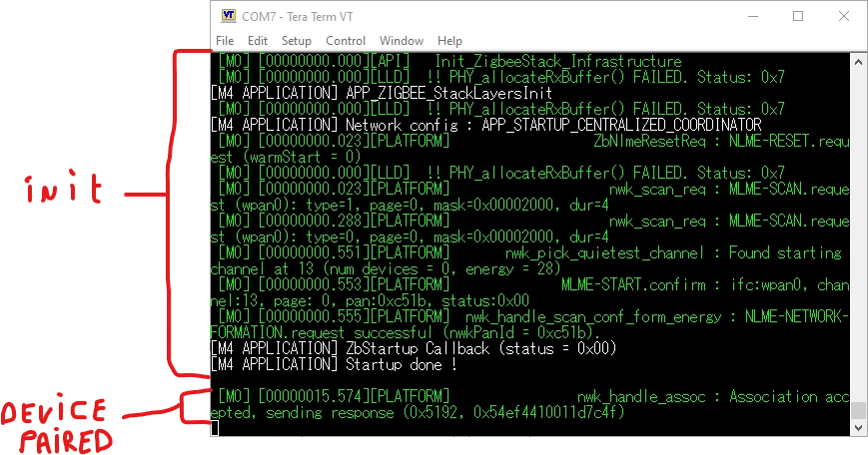Open the Setup menu

click(297, 41)
